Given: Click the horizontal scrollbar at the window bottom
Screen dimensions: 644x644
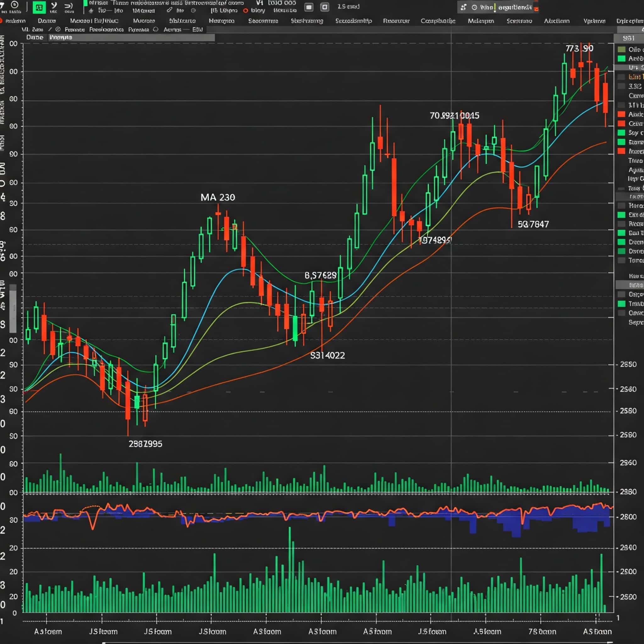Looking at the screenshot, I should pyautogui.click(x=357, y=642).
